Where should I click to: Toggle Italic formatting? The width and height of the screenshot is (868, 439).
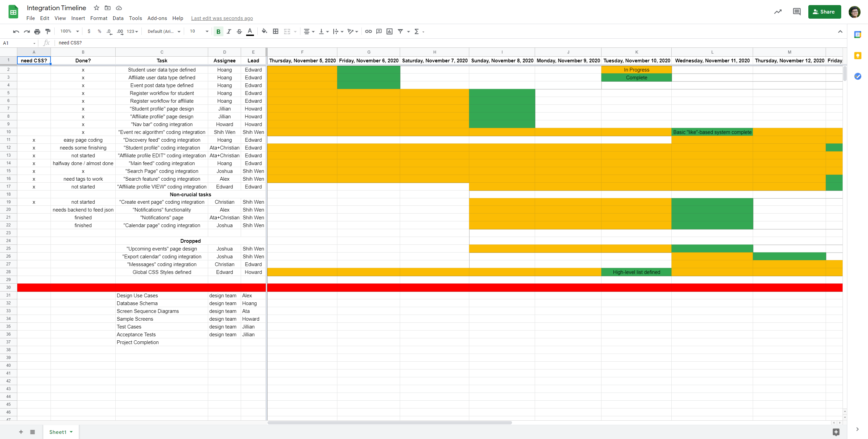tap(229, 32)
